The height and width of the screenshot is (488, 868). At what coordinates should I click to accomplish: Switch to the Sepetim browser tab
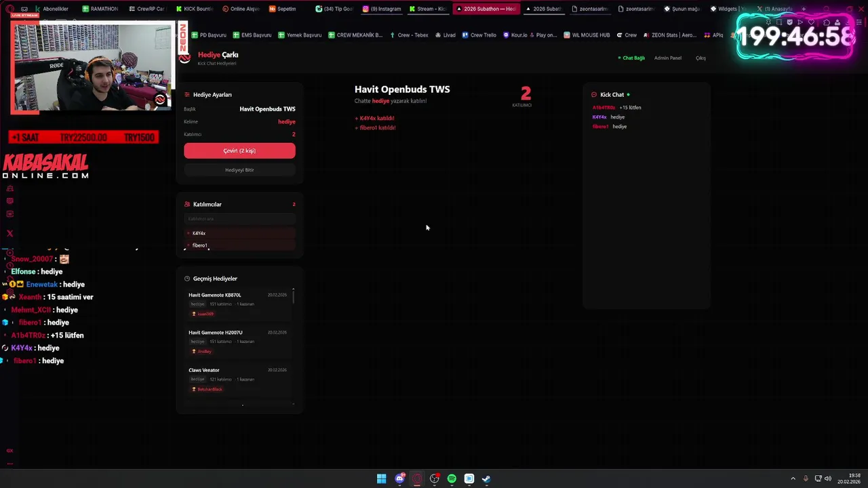tap(283, 9)
